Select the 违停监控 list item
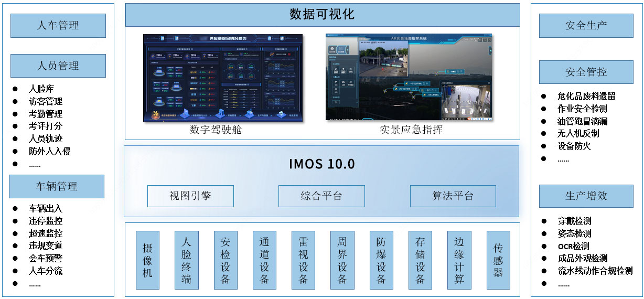This screenshot has height=299, width=644. coord(46,221)
